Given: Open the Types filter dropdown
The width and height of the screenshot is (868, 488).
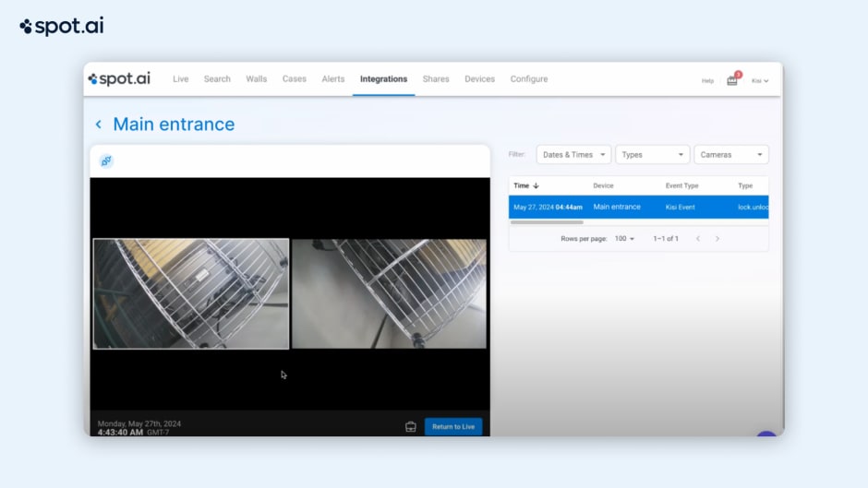Looking at the screenshot, I should [x=653, y=155].
